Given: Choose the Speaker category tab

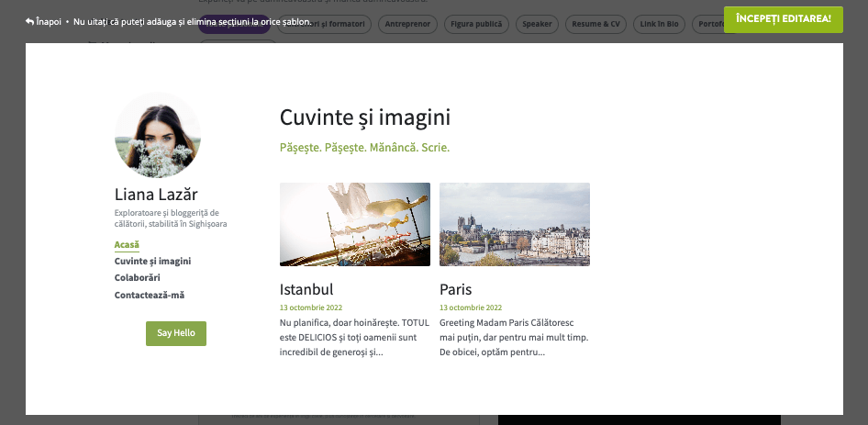Looking at the screenshot, I should 537,25.
